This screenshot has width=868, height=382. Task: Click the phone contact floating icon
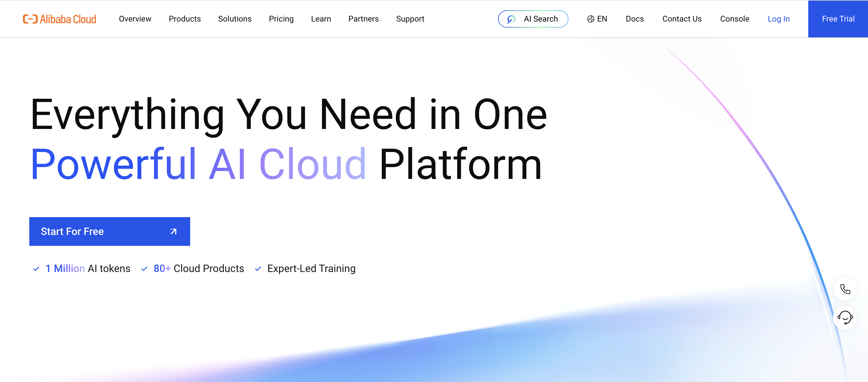tap(845, 289)
